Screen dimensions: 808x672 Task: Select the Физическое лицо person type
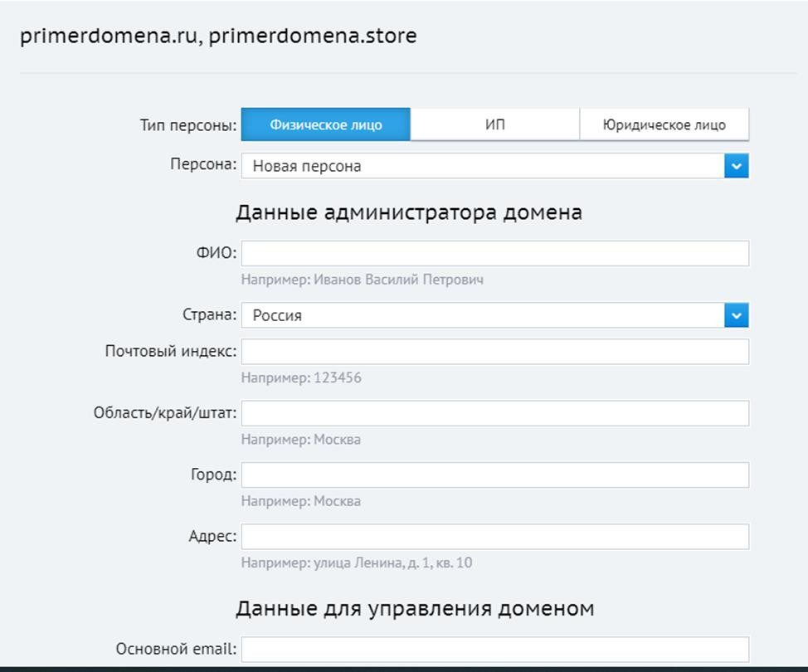coord(325,124)
